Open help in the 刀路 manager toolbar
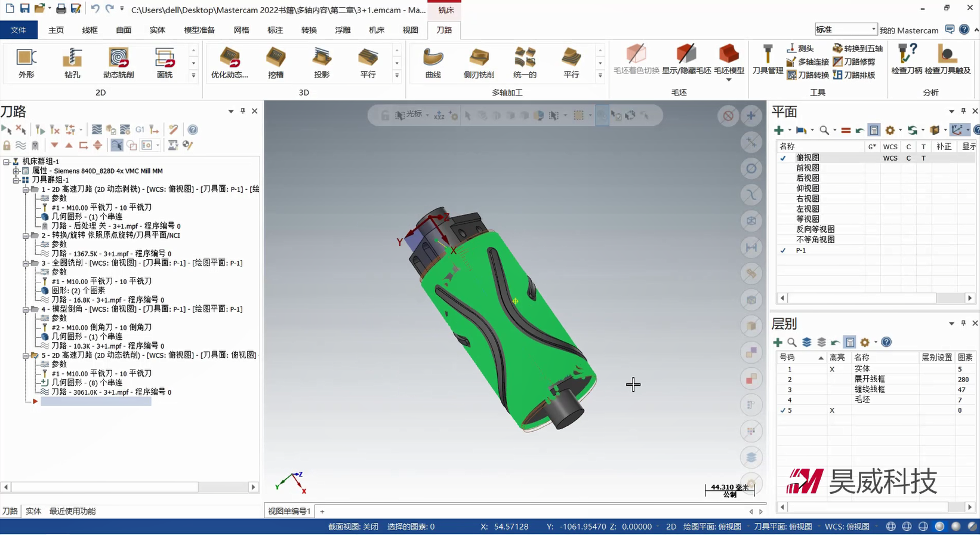 (x=193, y=130)
